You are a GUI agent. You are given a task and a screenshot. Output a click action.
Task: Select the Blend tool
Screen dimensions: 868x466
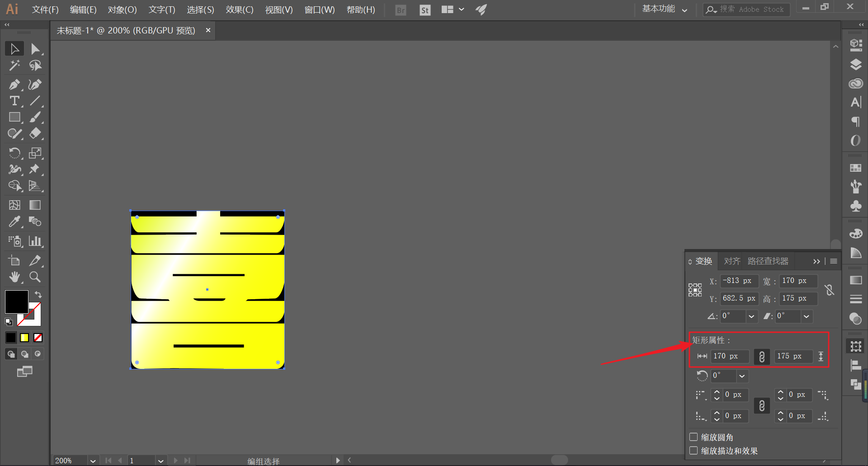(35, 221)
